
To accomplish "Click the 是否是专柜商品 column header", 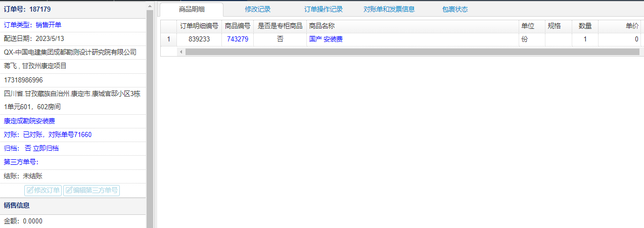I will click(x=280, y=26).
